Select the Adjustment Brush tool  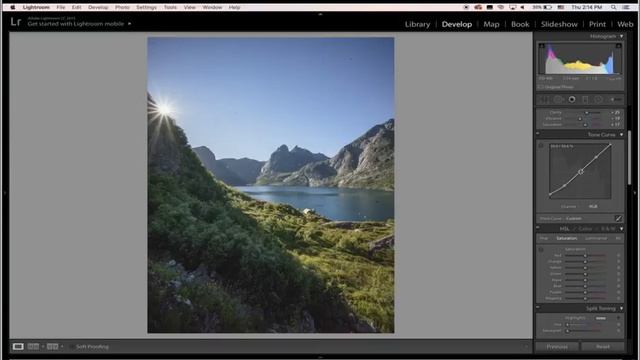pos(615,100)
